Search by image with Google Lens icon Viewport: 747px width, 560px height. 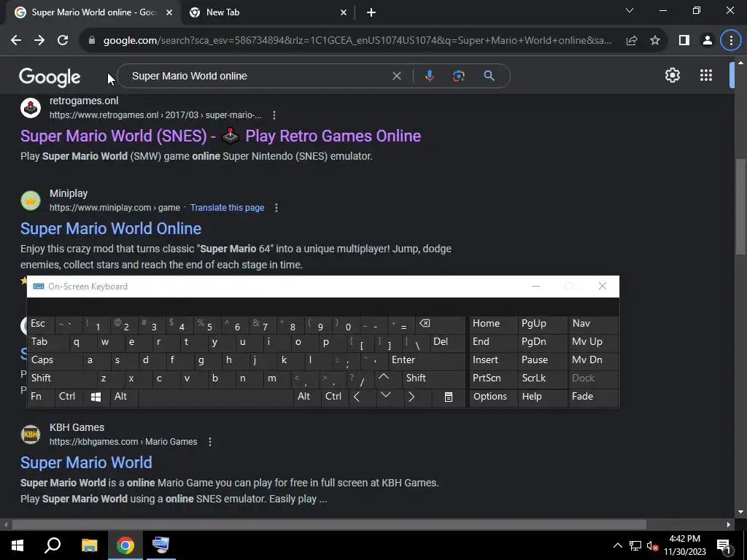click(458, 76)
